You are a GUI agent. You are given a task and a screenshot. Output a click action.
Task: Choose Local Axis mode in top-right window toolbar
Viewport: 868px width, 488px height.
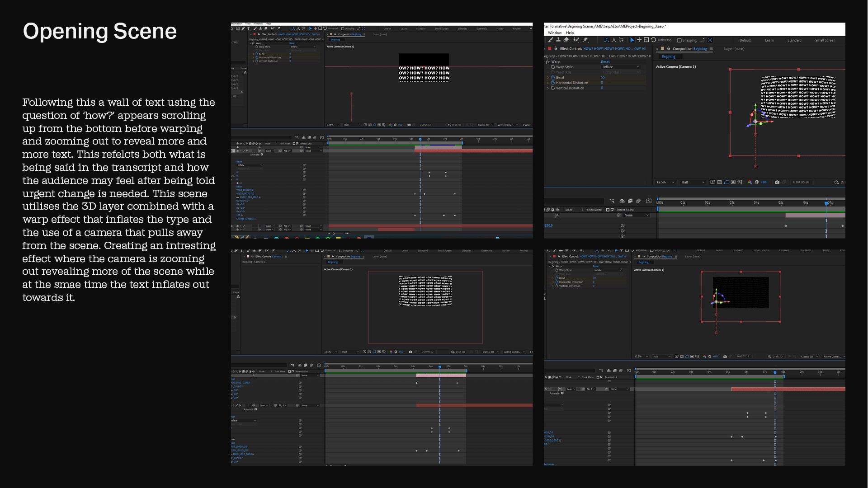(x=607, y=40)
